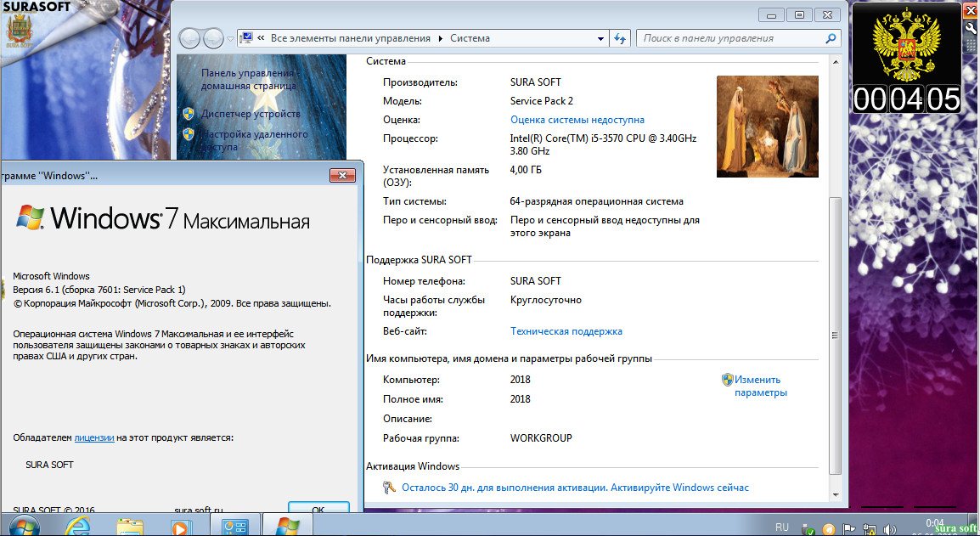Click the activation keys icon
Image resolution: width=980 pixels, height=536 pixels.
click(x=389, y=488)
